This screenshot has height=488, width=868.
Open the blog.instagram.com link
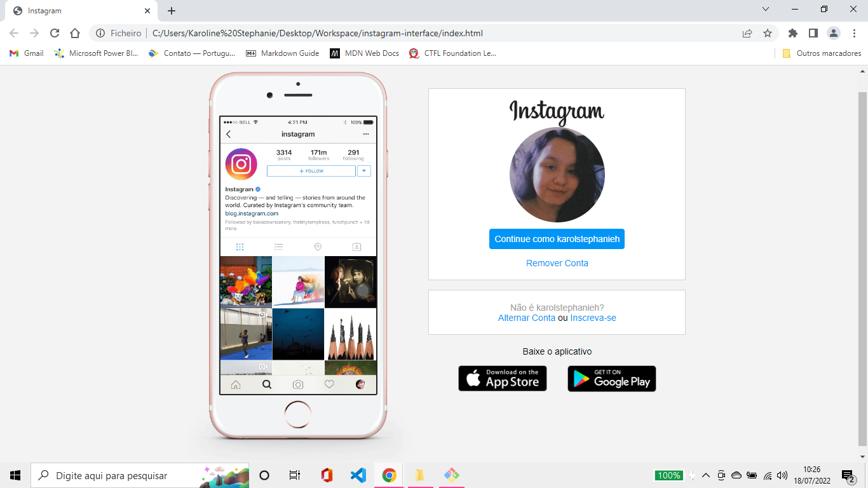click(x=251, y=213)
